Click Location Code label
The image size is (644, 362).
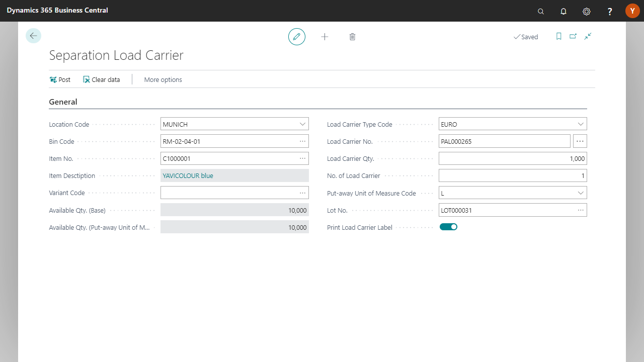[x=69, y=124]
